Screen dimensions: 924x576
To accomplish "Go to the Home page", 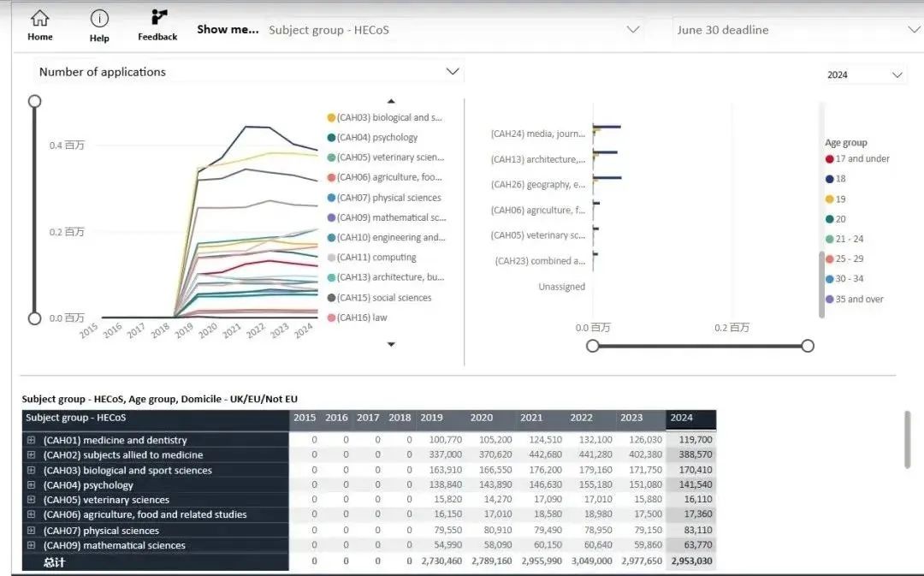I will pos(40,25).
